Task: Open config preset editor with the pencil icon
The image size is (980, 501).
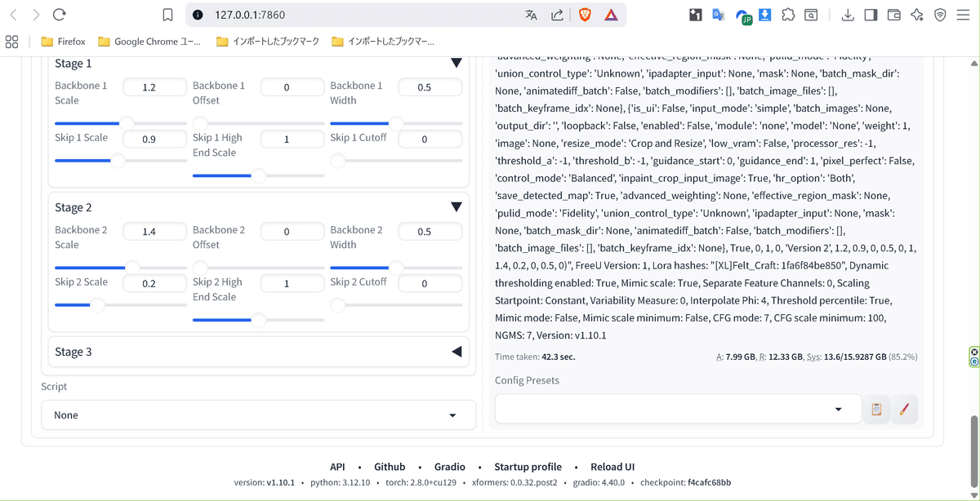Action: pyautogui.click(x=905, y=409)
